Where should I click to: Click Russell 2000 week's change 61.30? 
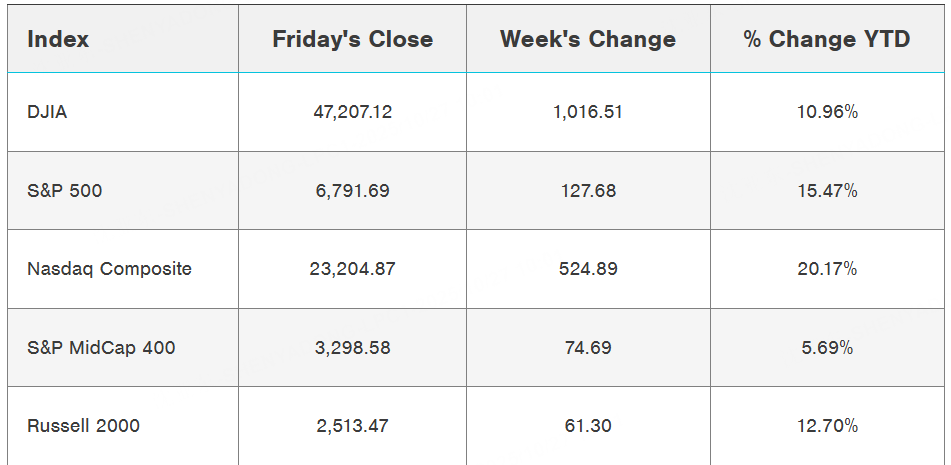pyautogui.click(x=588, y=426)
